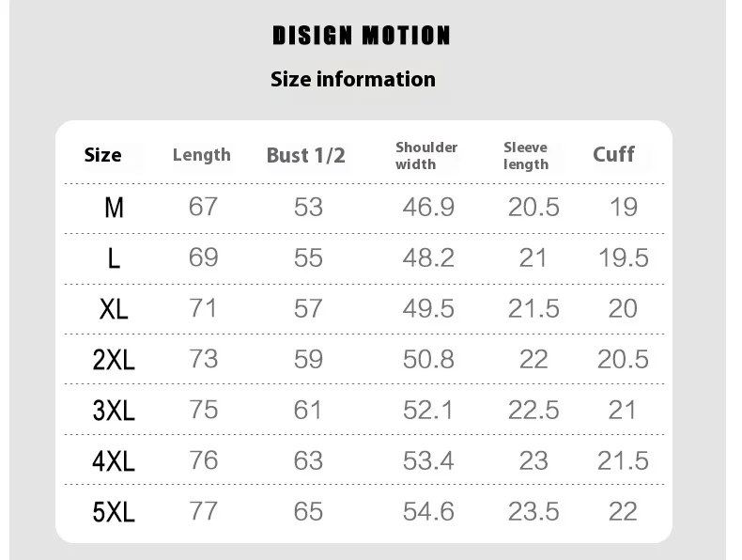Select bust value 65 in 5XL row
This screenshot has width=742, height=560.
click(x=308, y=511)
